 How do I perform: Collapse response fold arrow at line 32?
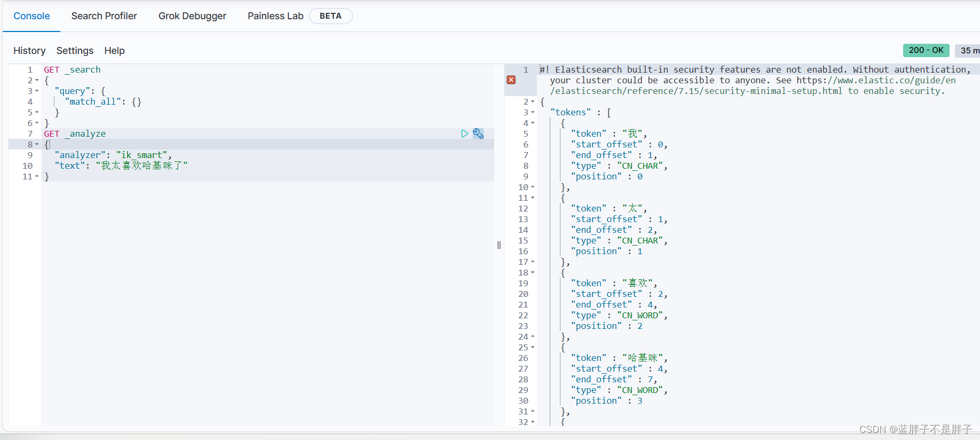533,422
